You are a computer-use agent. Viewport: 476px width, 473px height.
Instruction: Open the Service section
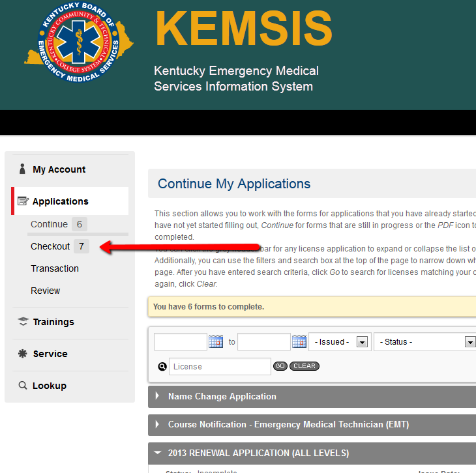[x=50, y=354]
